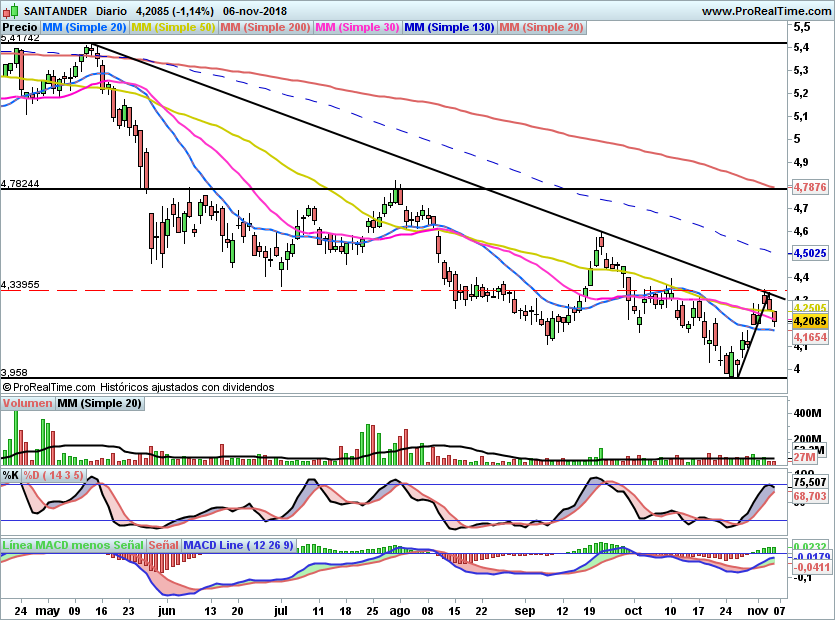
Task: Select the pink MM (Simple 20) legend at row end
Action: [541, 27]
